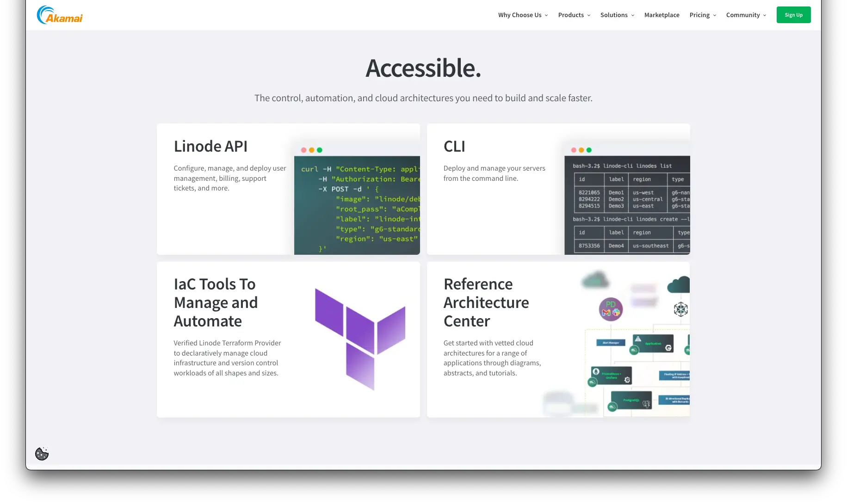
Task: Click the Linode API code terminal image
Action: coord(357,199)
